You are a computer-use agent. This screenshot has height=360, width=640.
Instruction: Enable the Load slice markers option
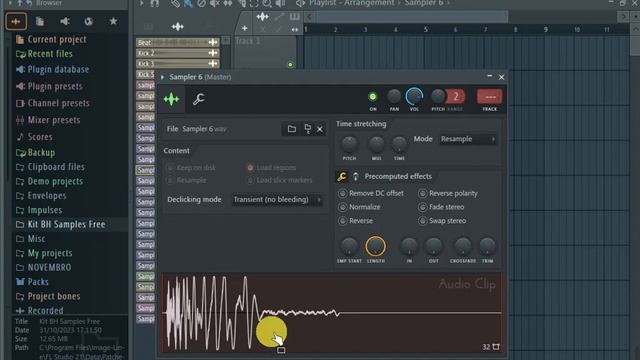click(x=279, y=180)
